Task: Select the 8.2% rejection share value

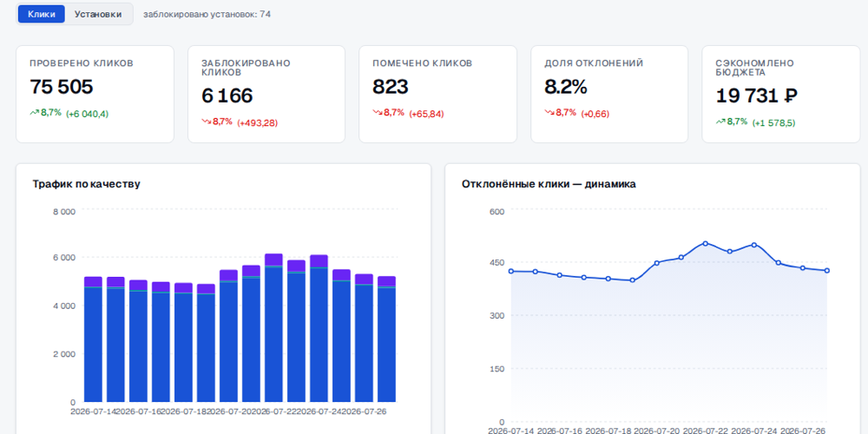Action: click(566, 87)
